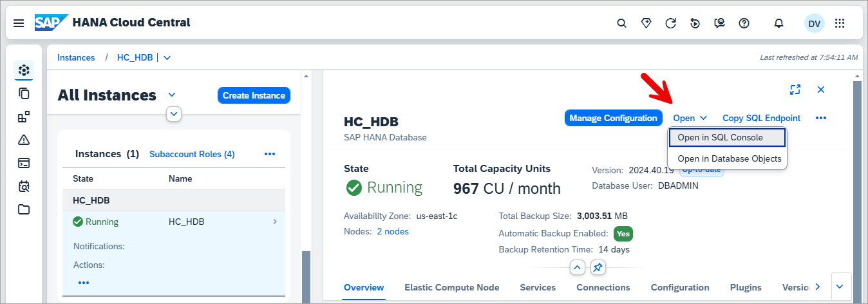This screenshot has height=304, width=868.
Task: Close the HC_HDB details panel
Action: [x=821, y=90]
